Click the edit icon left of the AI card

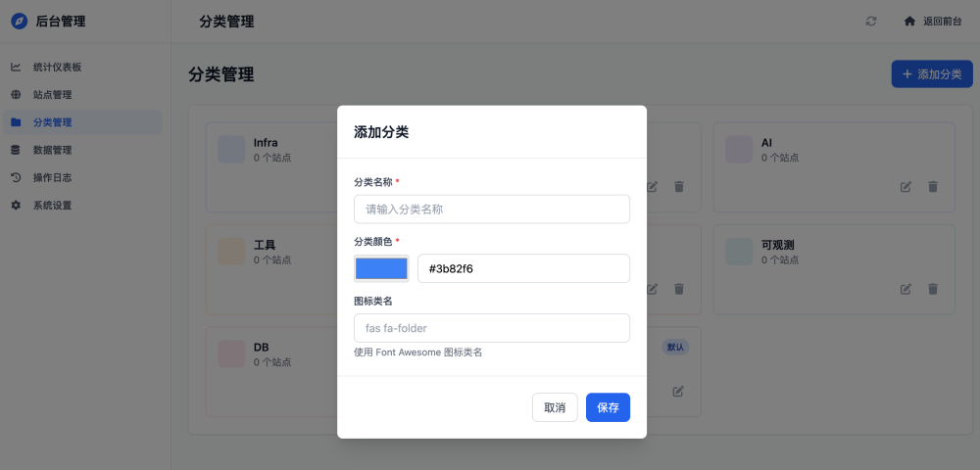tap(652, 187)
